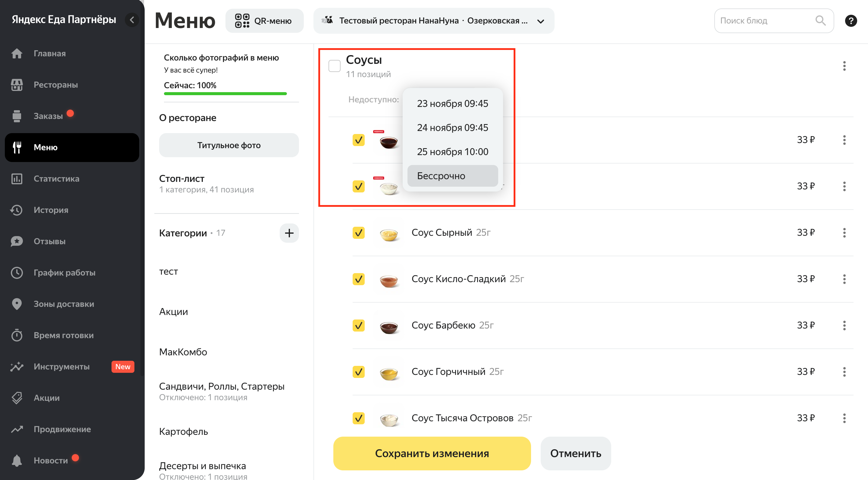
Task: Expand the restaurant selector dropdown
Action: [434, 21]
